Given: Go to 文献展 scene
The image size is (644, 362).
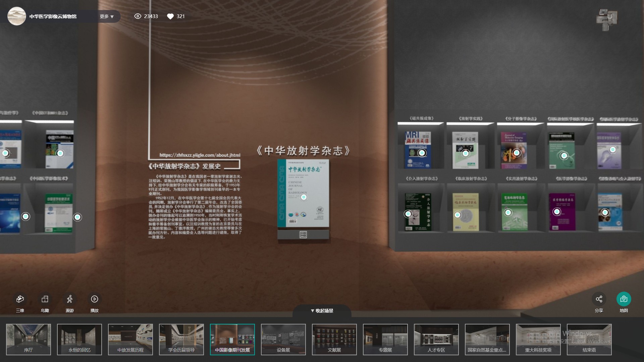Looking at the screenshot, I should (334, 339).
